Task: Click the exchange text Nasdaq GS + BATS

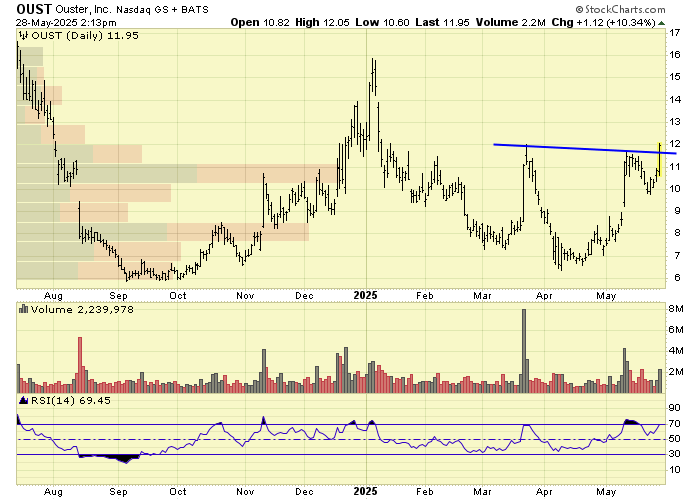Action: coord(162,9)
